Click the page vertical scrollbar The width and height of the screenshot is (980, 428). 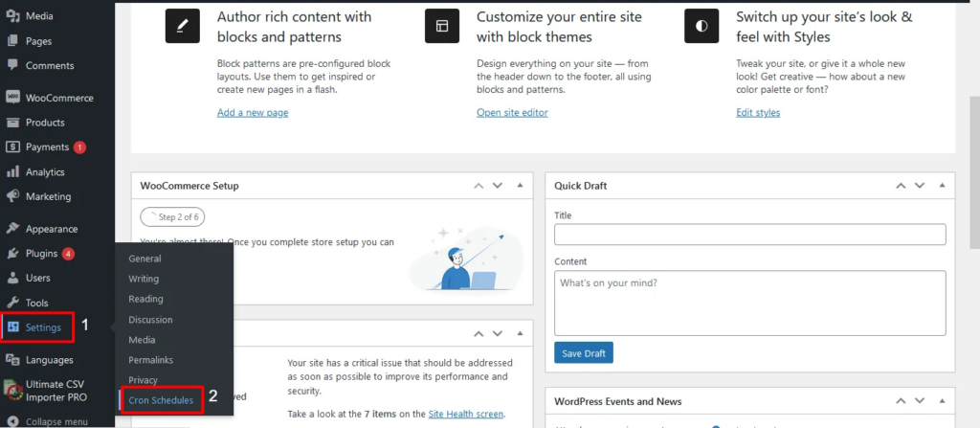click(974, 172)
